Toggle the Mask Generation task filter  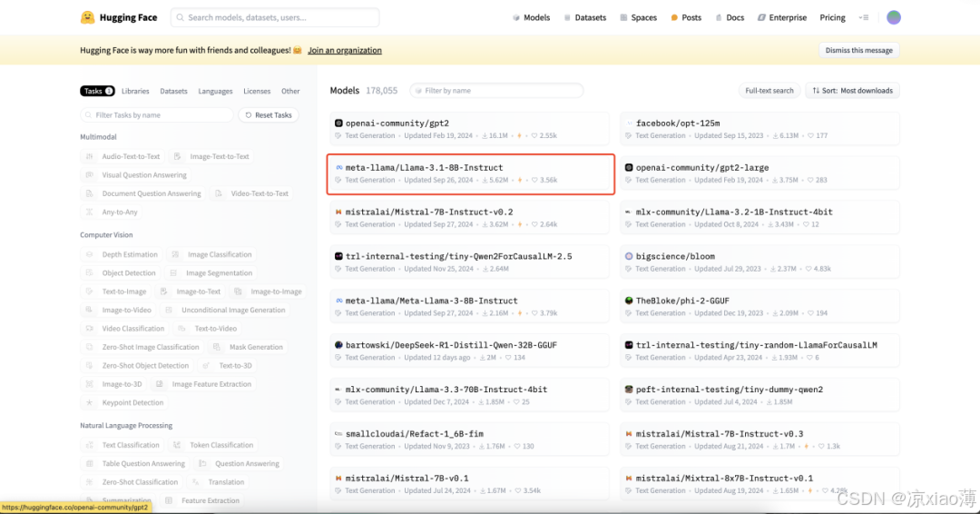point(248,347)
